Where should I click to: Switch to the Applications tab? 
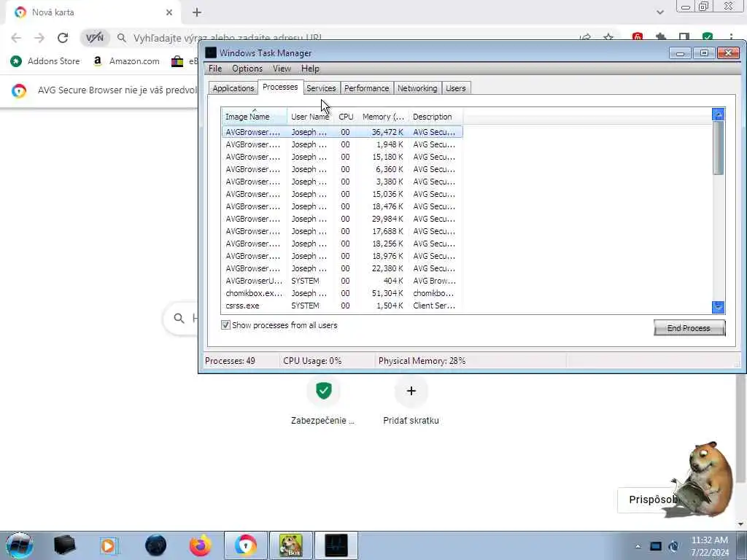point(233,88)
